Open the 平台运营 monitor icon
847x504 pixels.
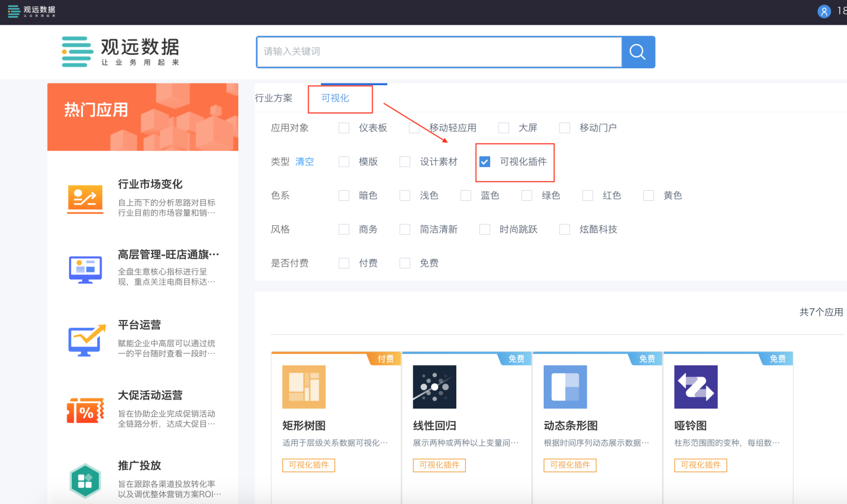coord(86,340)
